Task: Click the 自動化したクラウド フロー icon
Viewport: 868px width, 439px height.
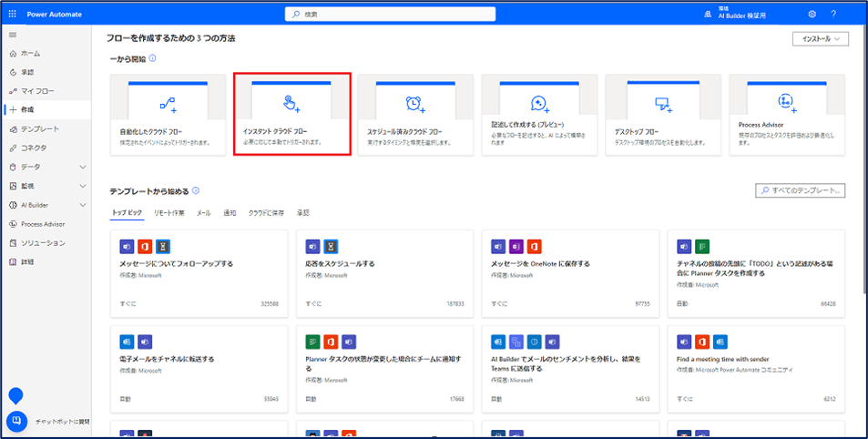Action: click(168, 104)
